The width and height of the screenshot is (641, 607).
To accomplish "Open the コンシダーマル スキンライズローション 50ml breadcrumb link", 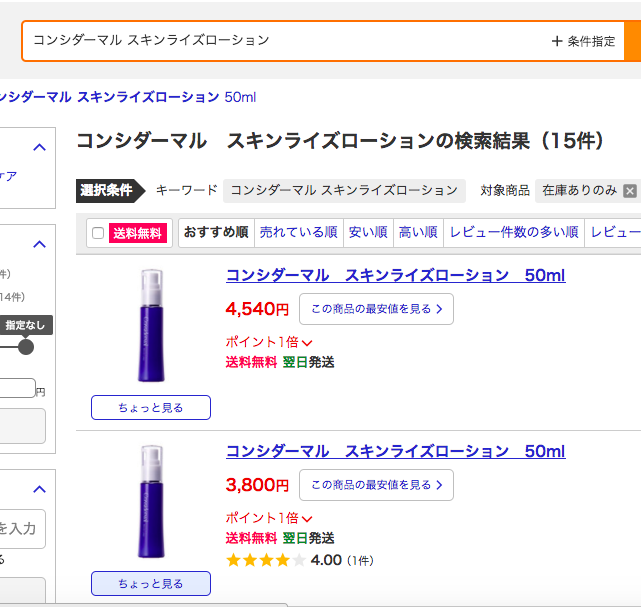I will (128, 97).
